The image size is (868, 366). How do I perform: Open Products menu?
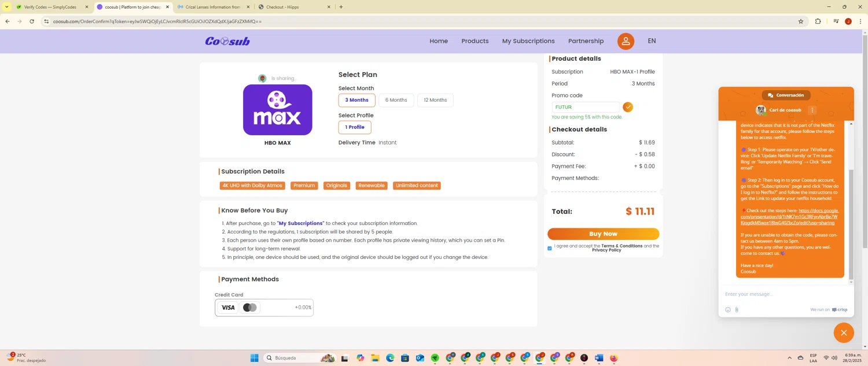[x=475, y=41]
